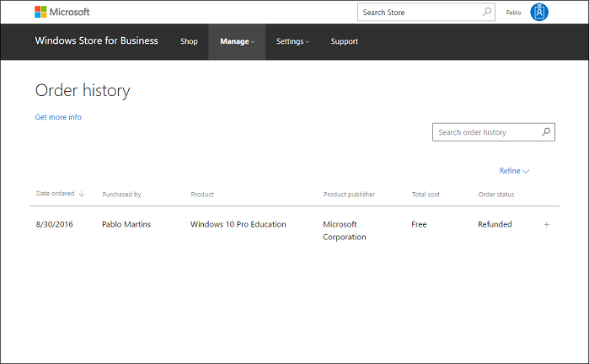Open the Refine dropdown
This screenshot has height=364, width=589.
click(x=514, y=171)
